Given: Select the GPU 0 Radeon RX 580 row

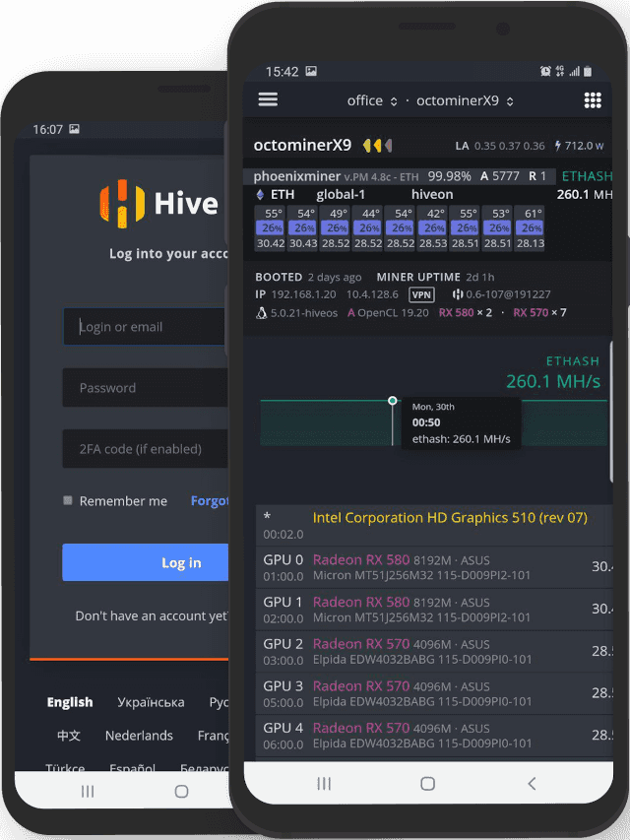Looking at the screenshot, I should [x=434, y=567].
